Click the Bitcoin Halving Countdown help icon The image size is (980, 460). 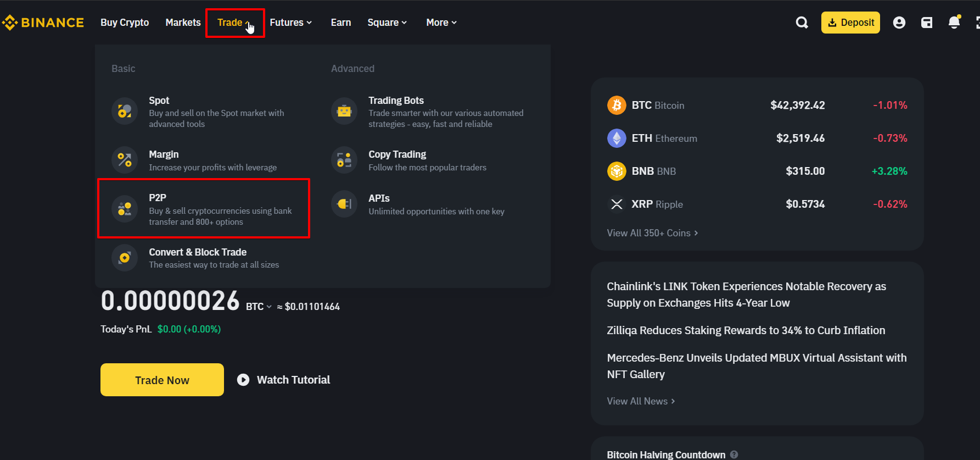click(x=734, y=455)
